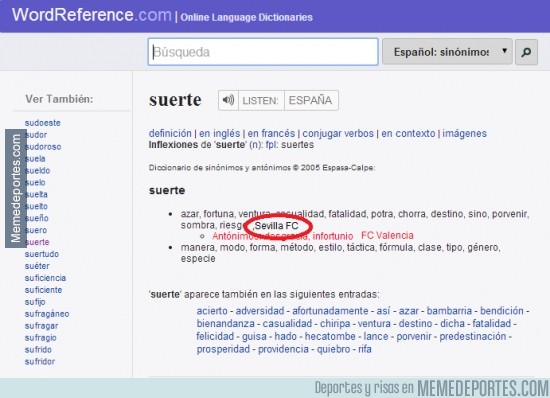Open the en francés link

271,134
